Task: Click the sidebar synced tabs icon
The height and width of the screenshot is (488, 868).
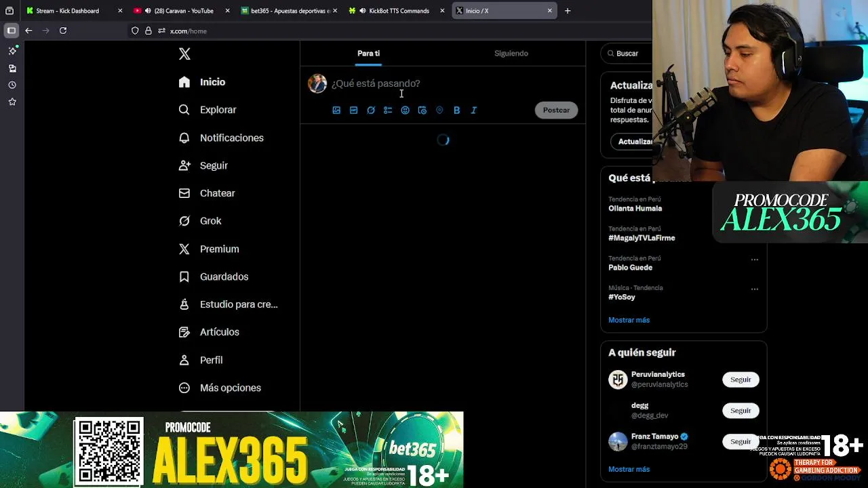Action: click(12, 68)
